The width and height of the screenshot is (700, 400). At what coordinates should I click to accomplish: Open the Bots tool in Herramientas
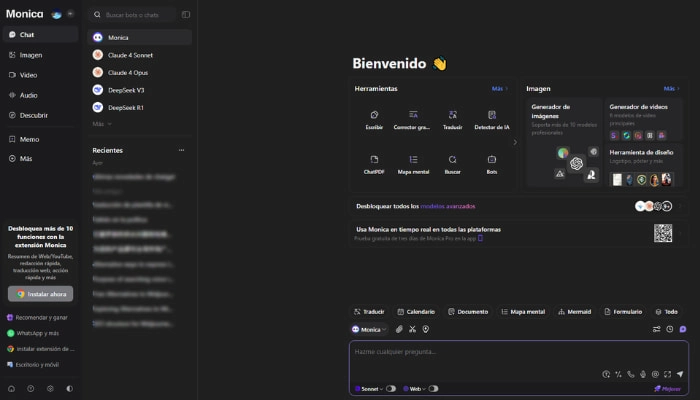coord(492,165)
